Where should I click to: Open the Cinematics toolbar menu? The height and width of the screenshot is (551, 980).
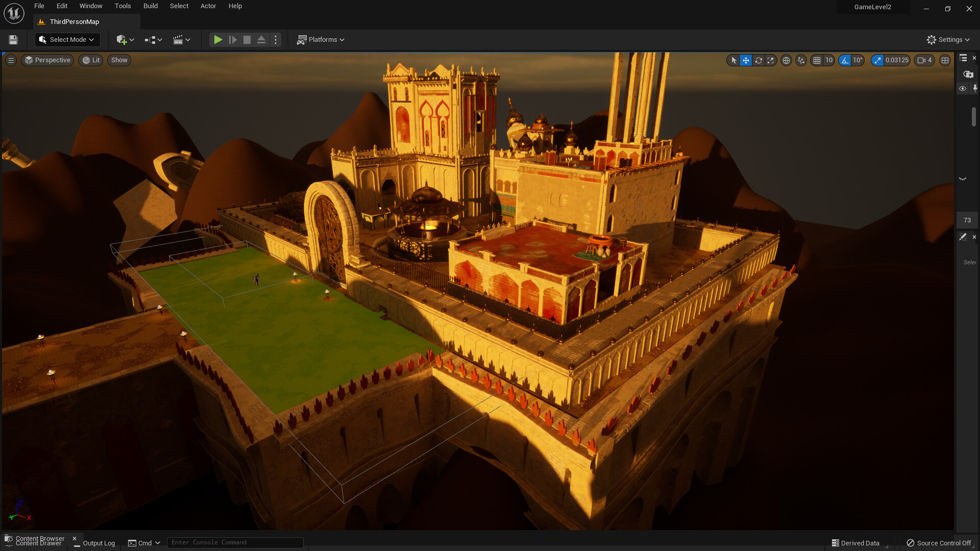(x=181, y=40)
